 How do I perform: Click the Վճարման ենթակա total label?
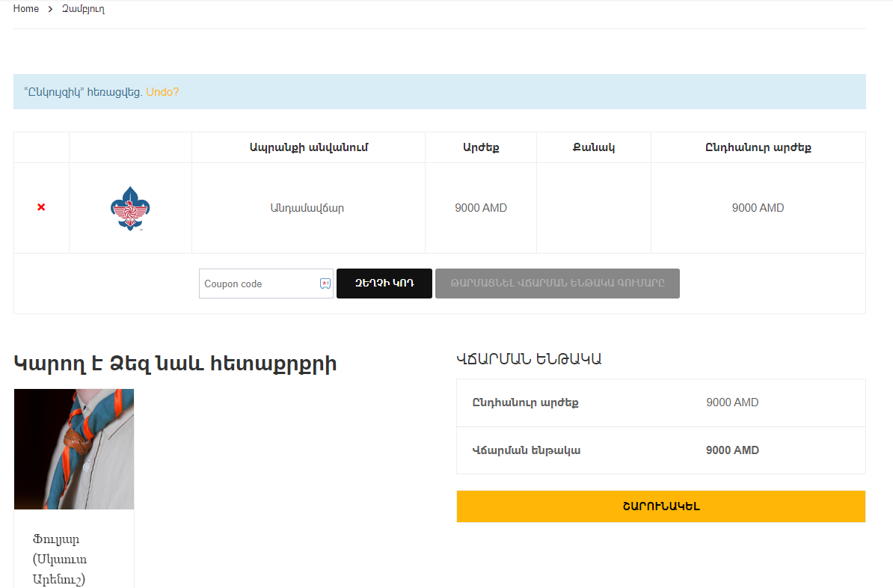[527, 450]
